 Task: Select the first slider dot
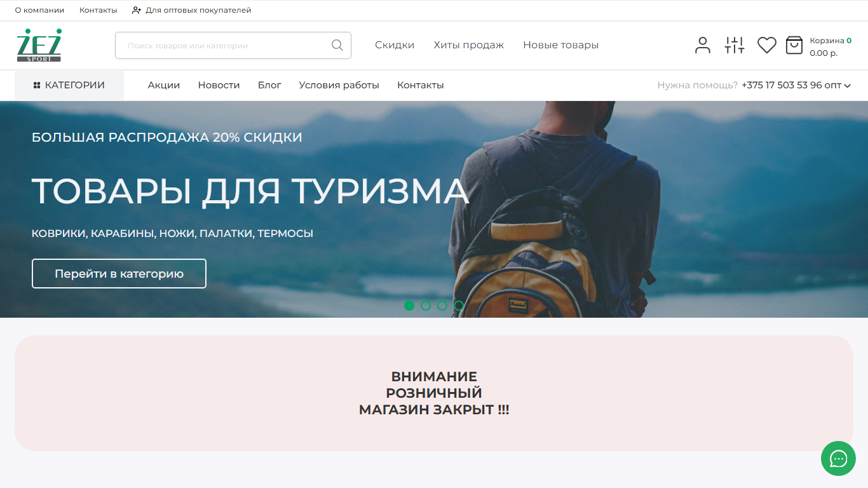[409, 306]
